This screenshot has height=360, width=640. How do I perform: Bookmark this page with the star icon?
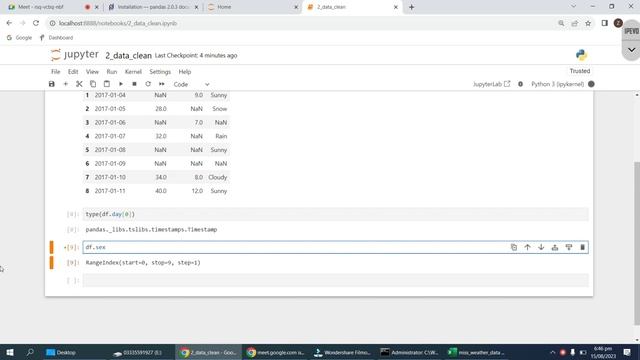pos(588,23)
